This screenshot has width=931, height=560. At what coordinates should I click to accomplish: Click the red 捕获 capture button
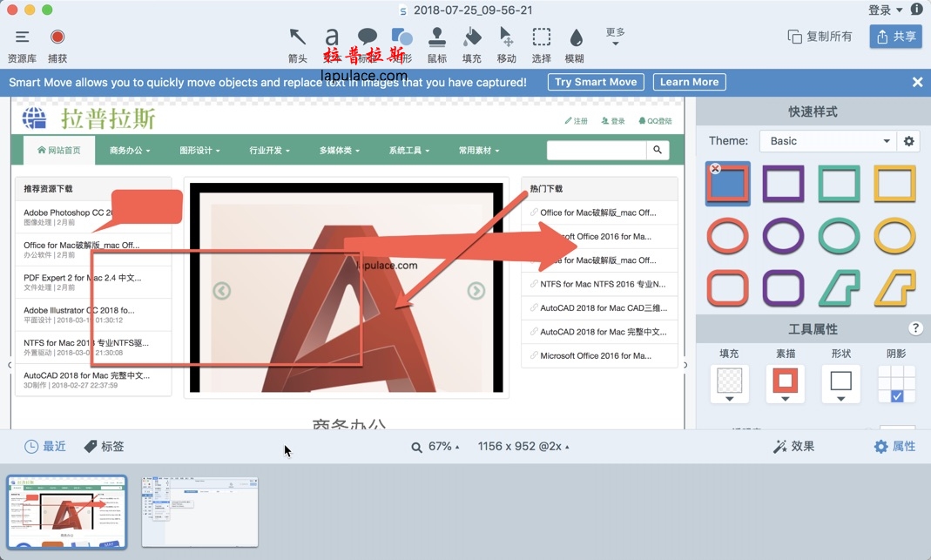[x=57, y=37]
